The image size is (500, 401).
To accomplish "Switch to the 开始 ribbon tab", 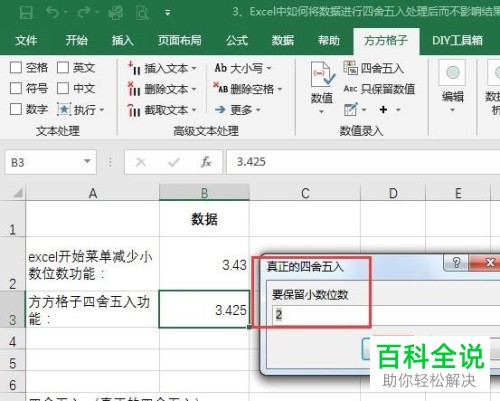I will click(x=76, y=40).
